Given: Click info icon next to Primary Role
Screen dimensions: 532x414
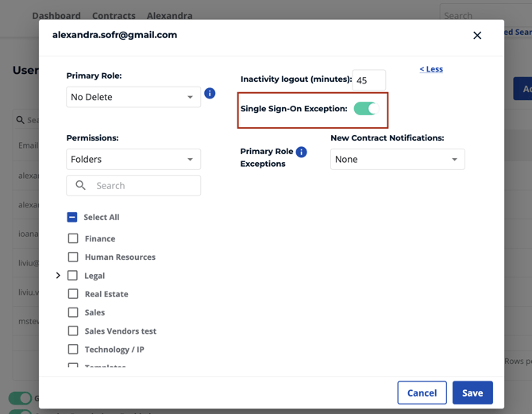Looking at the screenshot, I should click(x=210, y=93).
